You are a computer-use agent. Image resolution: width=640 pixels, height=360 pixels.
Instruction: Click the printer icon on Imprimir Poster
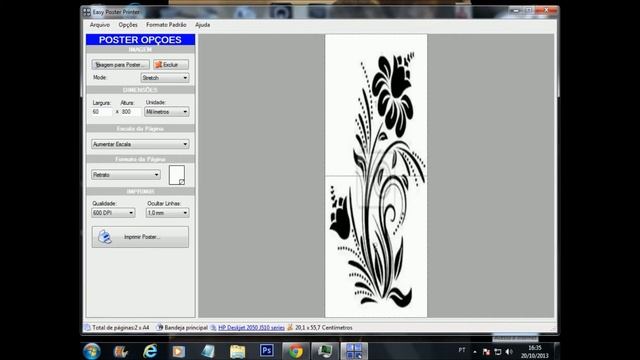(x=104, y=237)
